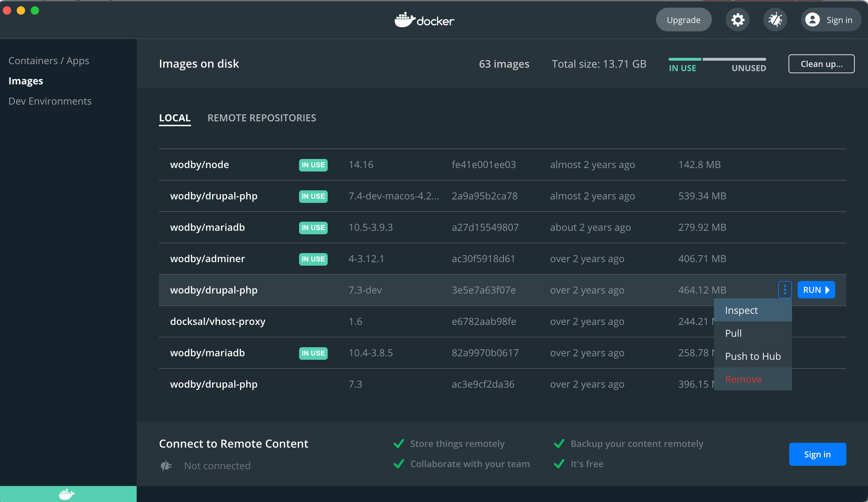Switch to the REMOTE REPOSITORIES tab
Screen dimensions: 868x502
[x=262, y=118]
